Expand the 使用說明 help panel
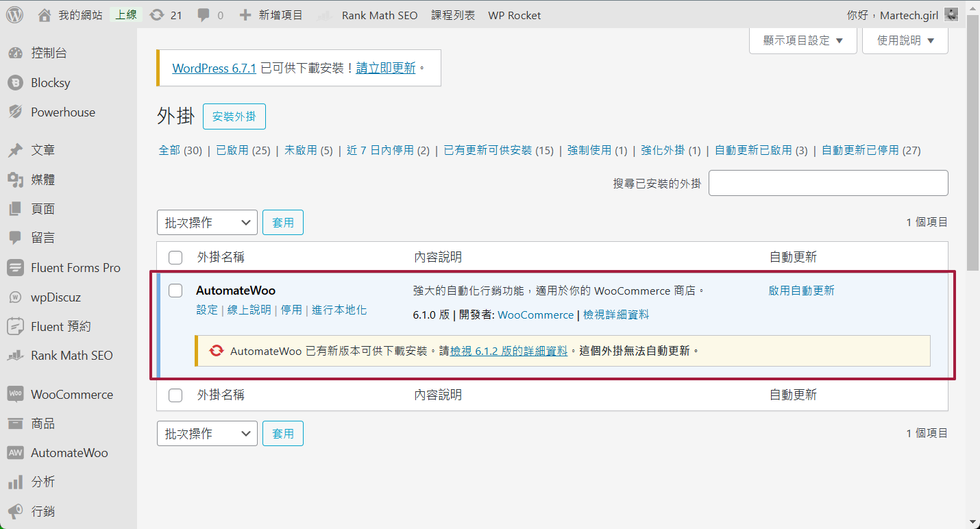 tap(905, 40)
